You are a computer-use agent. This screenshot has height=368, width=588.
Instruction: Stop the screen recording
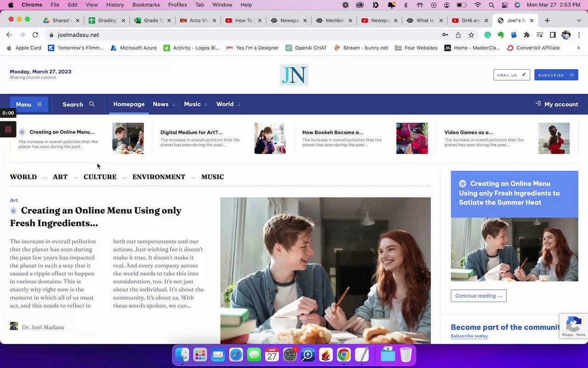click(8, 130)
